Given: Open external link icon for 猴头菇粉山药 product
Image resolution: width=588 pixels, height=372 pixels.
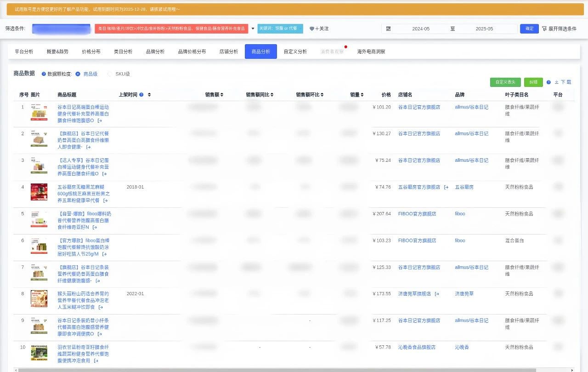Looking at the screenshot, I should tap(101, 307).
